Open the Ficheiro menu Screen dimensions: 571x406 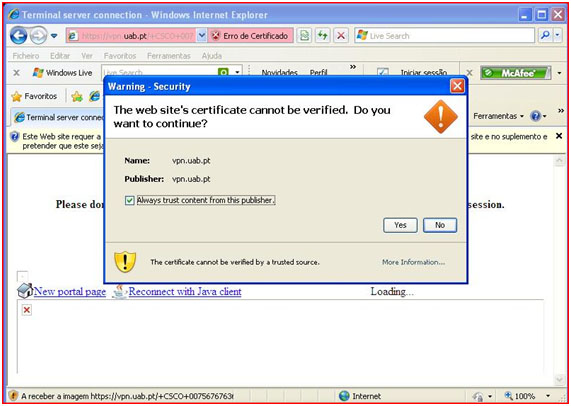coord(26,56)
